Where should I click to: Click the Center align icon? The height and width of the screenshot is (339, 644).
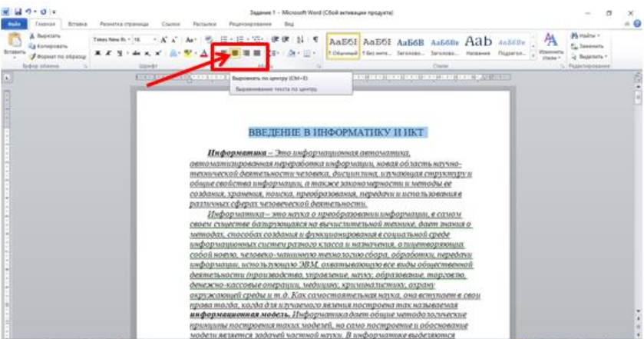[x=236, y=54]
